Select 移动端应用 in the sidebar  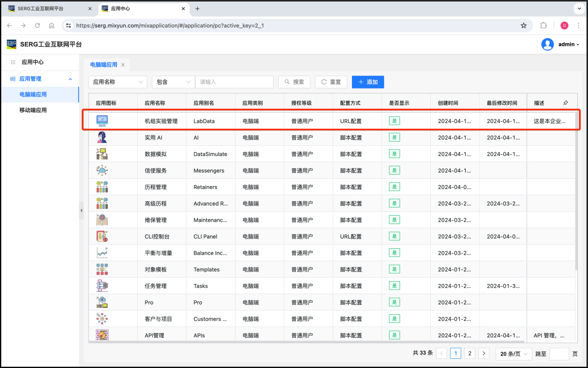click(x=33, y=110)
